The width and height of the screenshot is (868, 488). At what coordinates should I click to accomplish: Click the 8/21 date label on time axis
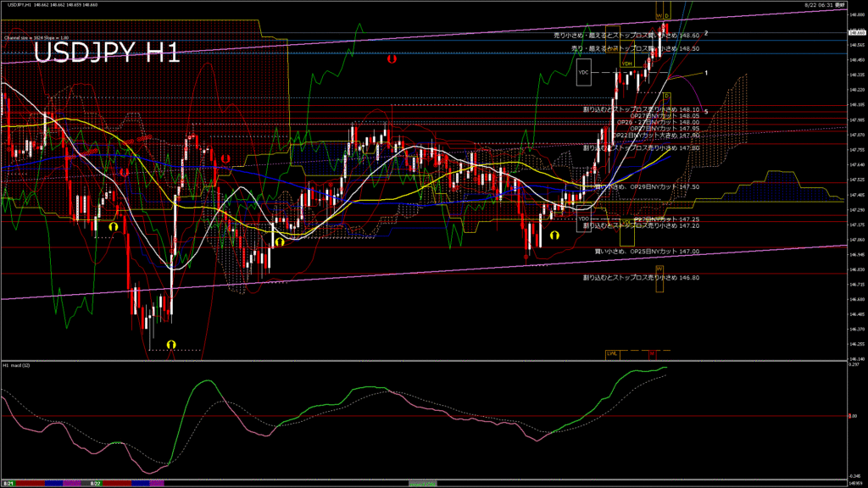tap(8, 483)
